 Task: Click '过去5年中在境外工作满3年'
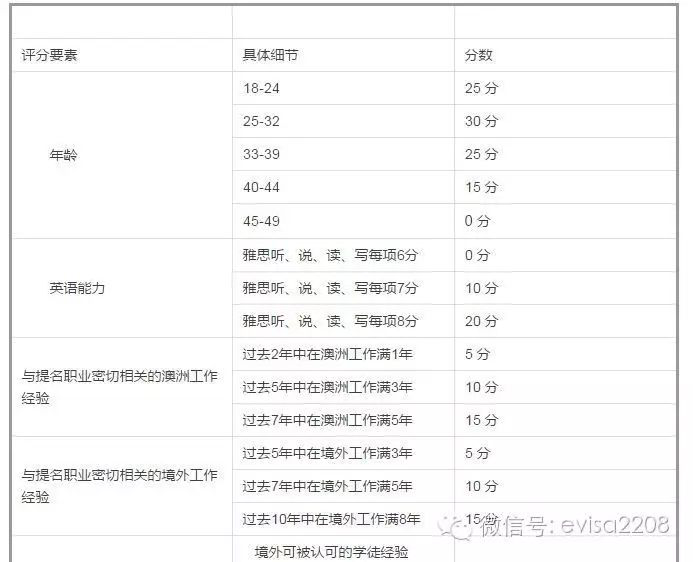(327, 453)
